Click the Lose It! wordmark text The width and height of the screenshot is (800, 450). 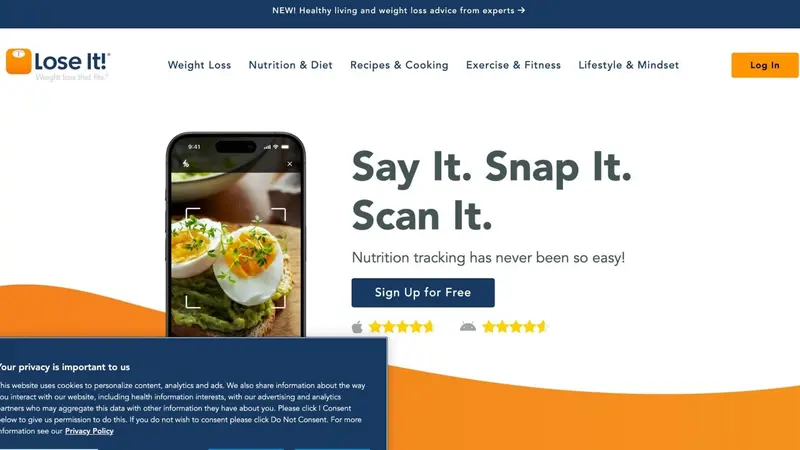click(72, 62)
